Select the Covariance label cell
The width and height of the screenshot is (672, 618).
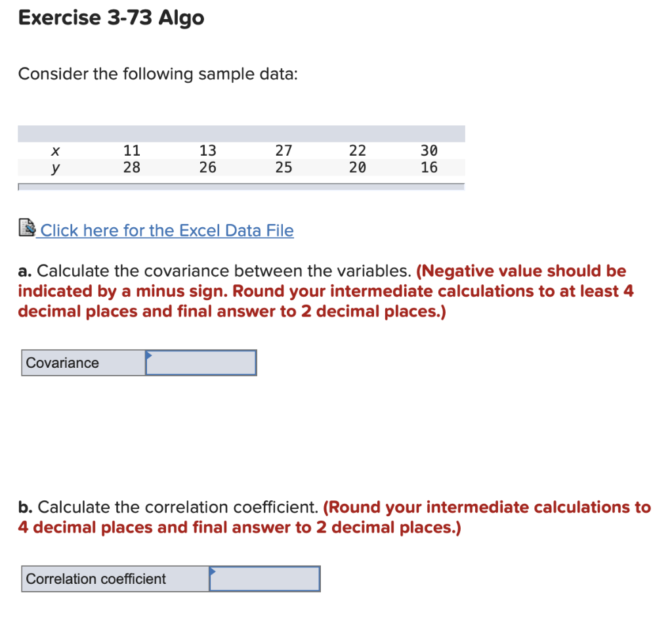[x=82, y=363]
